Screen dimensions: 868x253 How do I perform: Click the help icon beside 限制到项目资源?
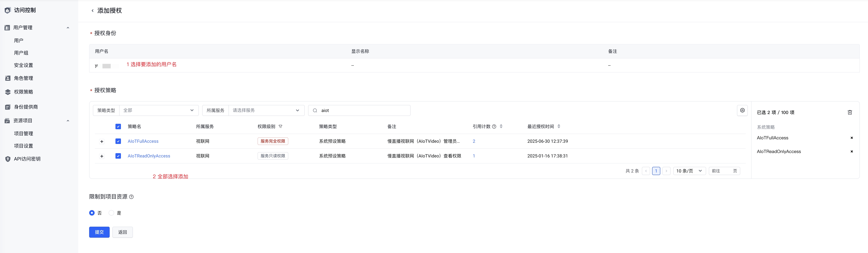[131, 197]
